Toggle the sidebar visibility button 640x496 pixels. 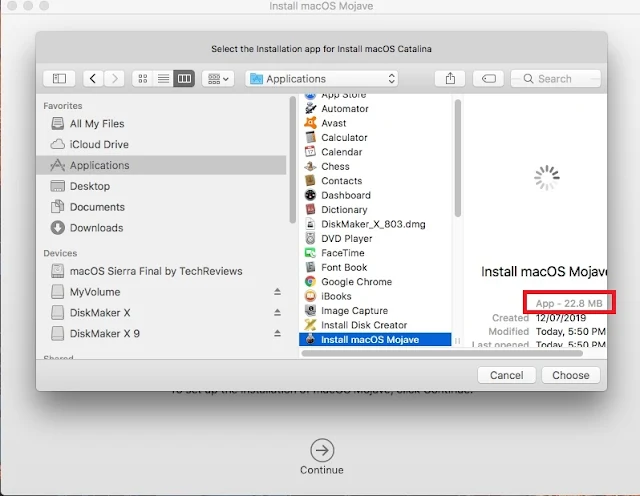point(59,78)
